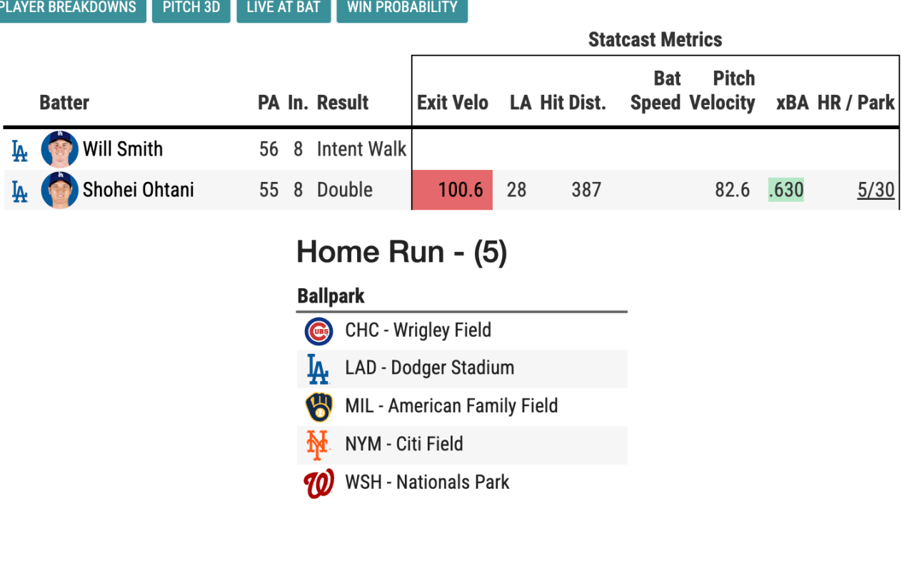Sort by the Exit Velo column header

tap(453, 103)
